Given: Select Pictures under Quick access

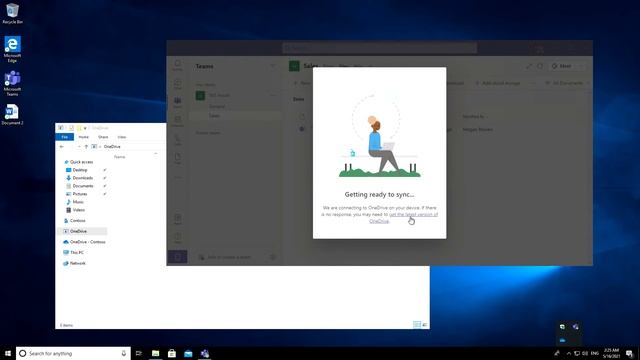Looking at the screenshot, I should coord(80,194).
